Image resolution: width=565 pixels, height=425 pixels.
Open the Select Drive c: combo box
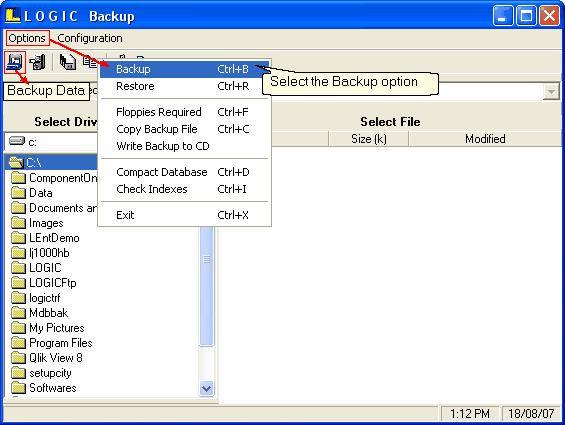point(51,142)
